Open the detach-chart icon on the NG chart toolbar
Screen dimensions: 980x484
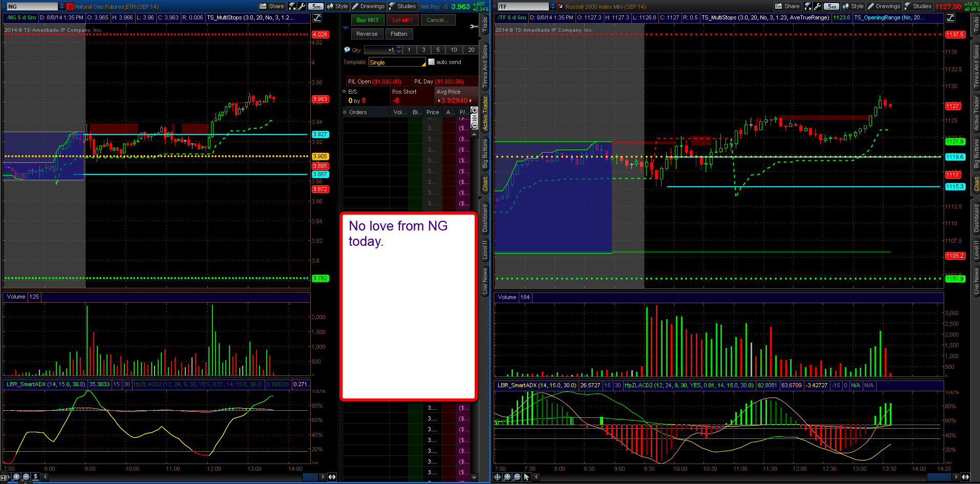(292, 6)
